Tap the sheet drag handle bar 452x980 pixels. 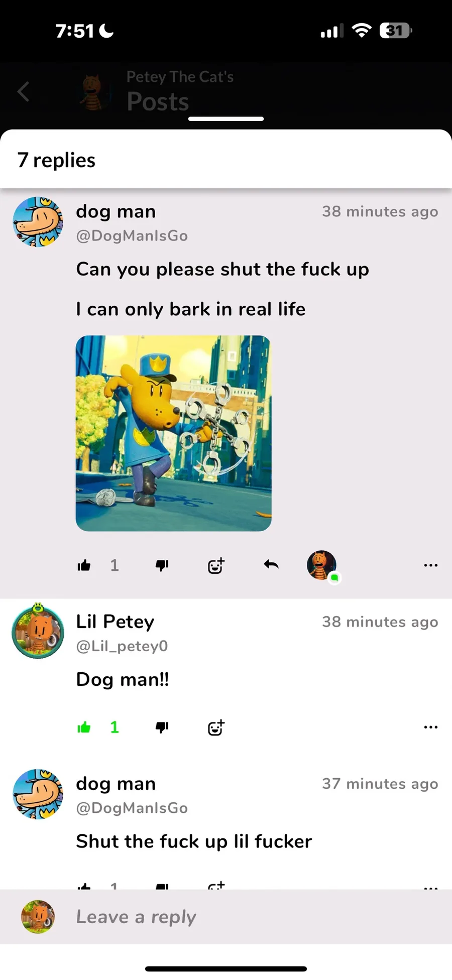(x=226, y=119)
